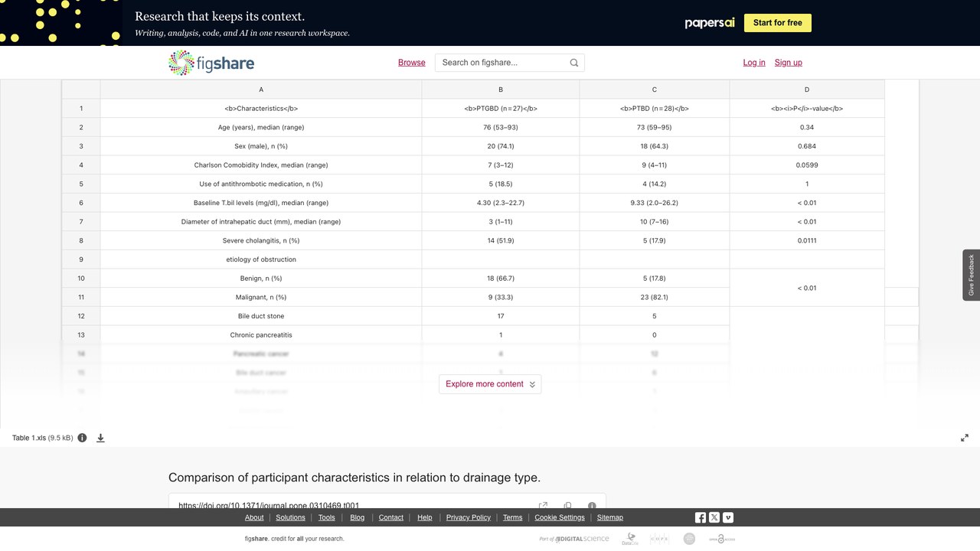Click Start for free button
980x551 pixels.
click(x=778, y=23)
